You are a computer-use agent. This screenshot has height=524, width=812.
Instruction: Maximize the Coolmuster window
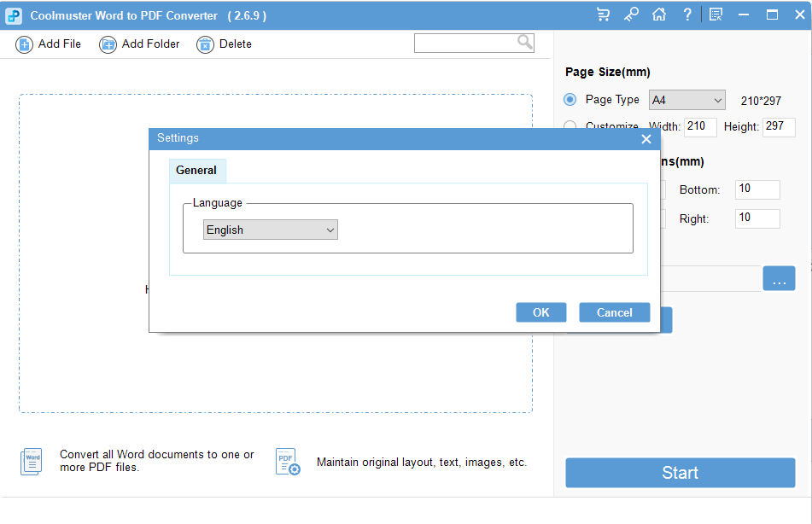(x=772, y=15)
